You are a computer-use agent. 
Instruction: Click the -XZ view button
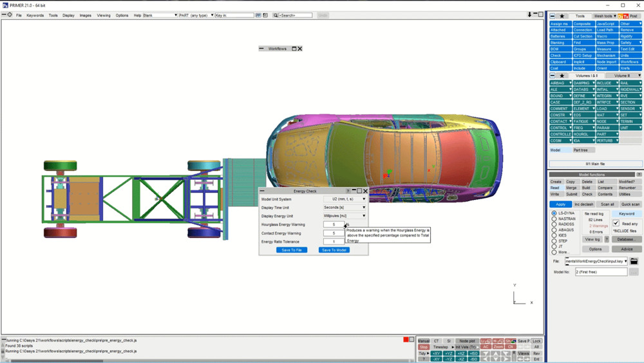461,359
